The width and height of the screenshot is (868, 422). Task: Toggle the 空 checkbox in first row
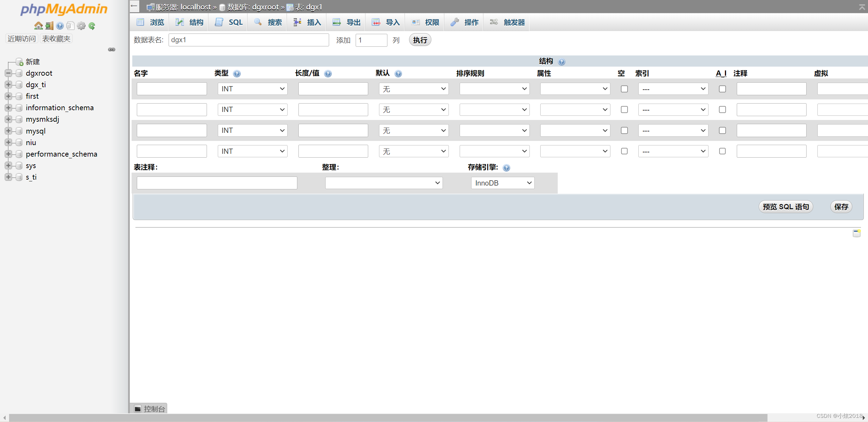(x=624, y=89)
